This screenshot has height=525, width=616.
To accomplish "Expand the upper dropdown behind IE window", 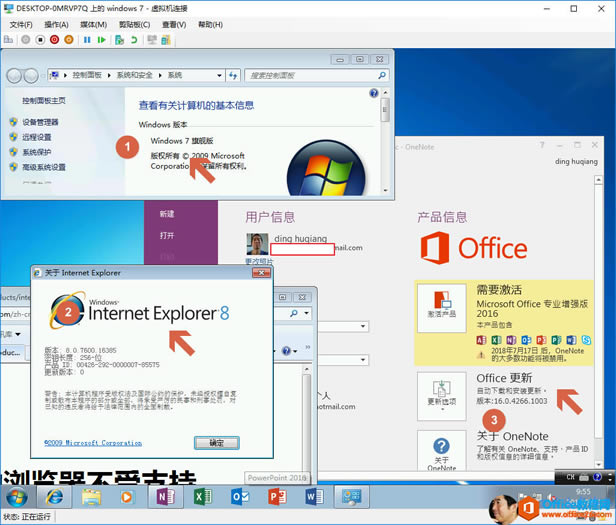I will 363,326.
